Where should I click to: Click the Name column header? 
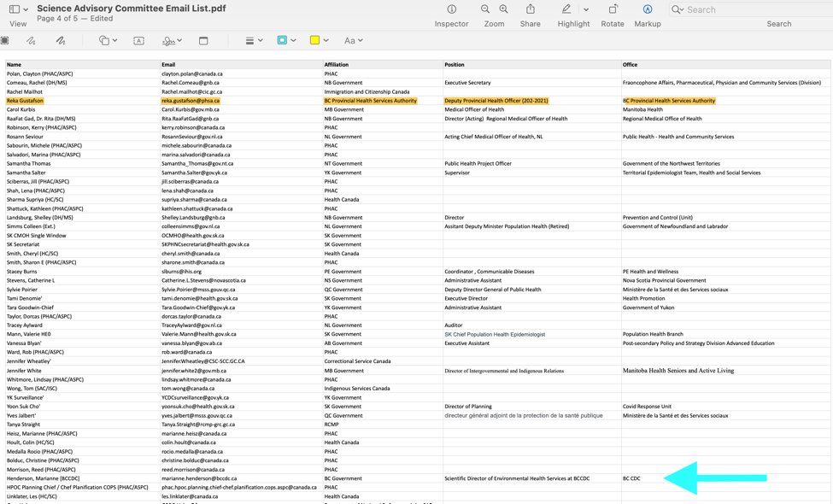click(x=14, y=65)
